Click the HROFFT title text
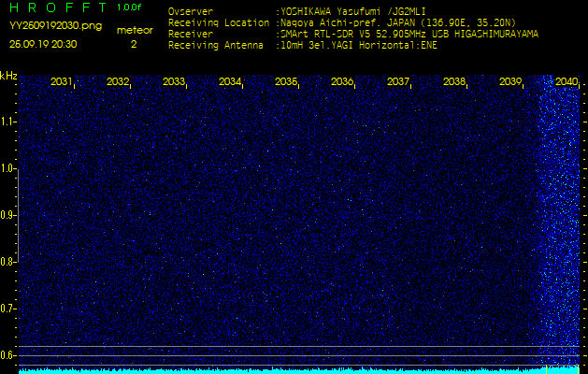The width and height of the screenshot is (588, 374). click(x=57, y=7)
